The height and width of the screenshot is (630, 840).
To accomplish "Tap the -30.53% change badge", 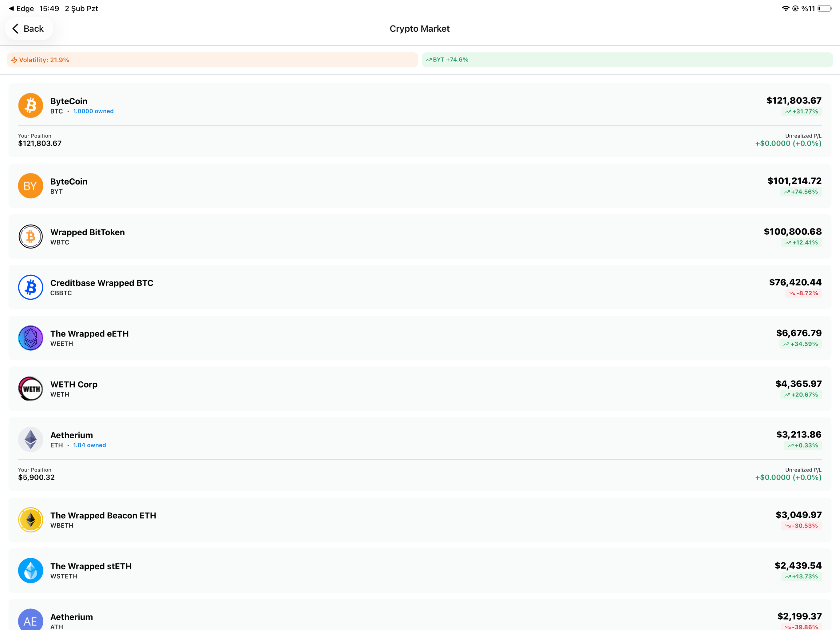I will point(801,526).
